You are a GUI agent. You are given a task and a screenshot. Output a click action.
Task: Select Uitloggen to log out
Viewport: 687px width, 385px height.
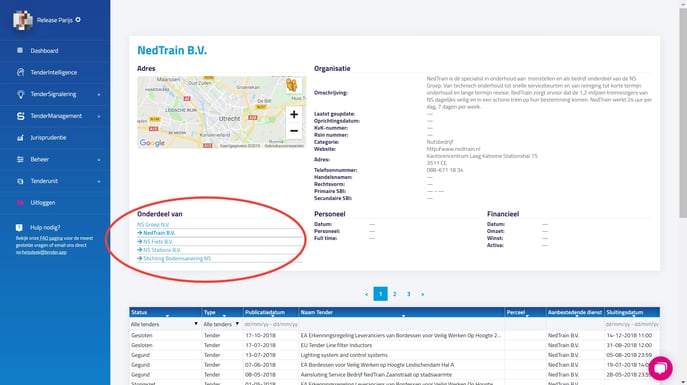42,203
